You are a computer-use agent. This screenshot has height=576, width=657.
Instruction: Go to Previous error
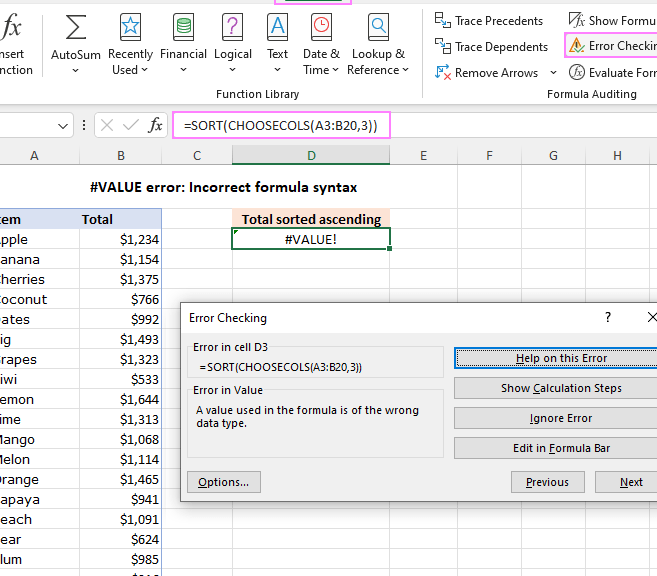pos(548,482)
